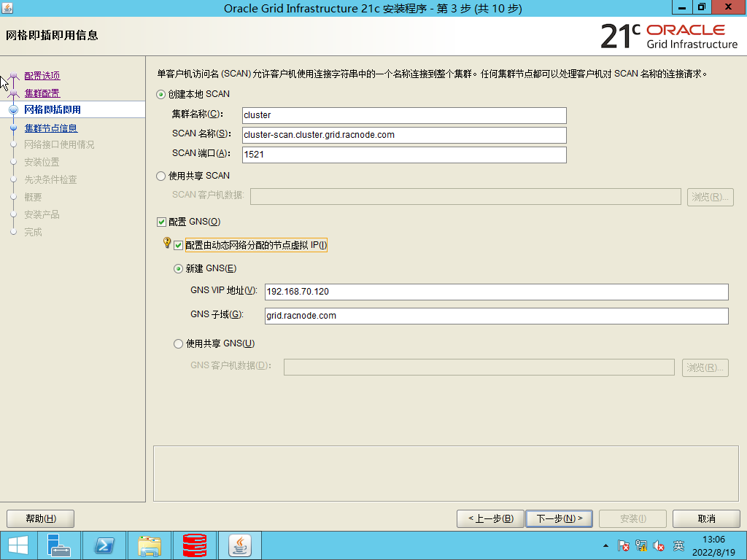This screenshot has width=747, height=560.
Task: Click 浏览 button beside GNS 客户机数据
Action: [705, 367]
